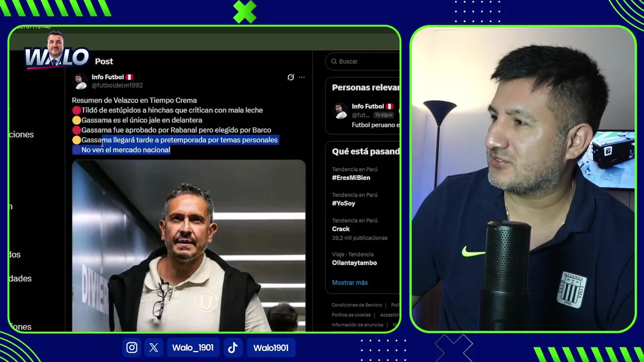
Task: Open the Info Futbol author name on post
Action: [x=108, y=77]
